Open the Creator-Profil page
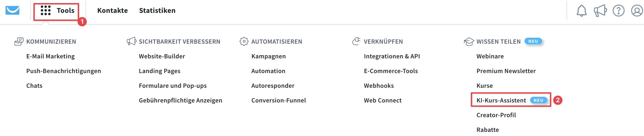644x136 pixels. tap(496, 115)
